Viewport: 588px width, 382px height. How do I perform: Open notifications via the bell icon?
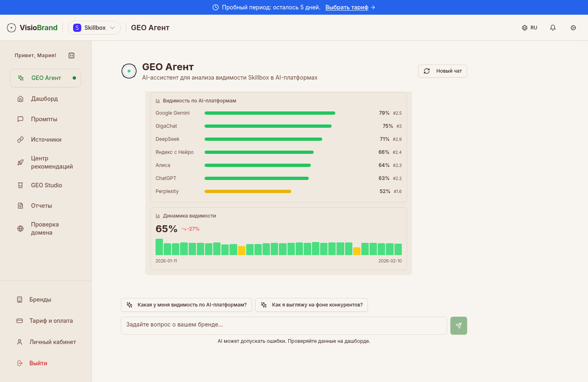click(x=553, y=27)
